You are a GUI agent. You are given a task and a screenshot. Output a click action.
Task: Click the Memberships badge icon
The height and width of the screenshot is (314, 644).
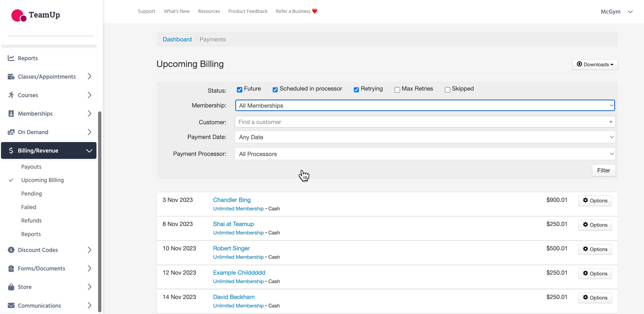tap(11, 114)
